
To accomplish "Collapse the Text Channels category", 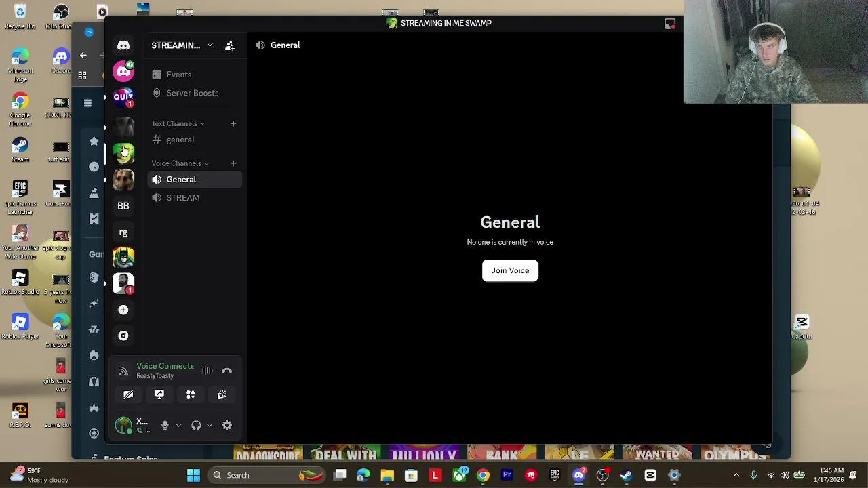I will (178, 123).
